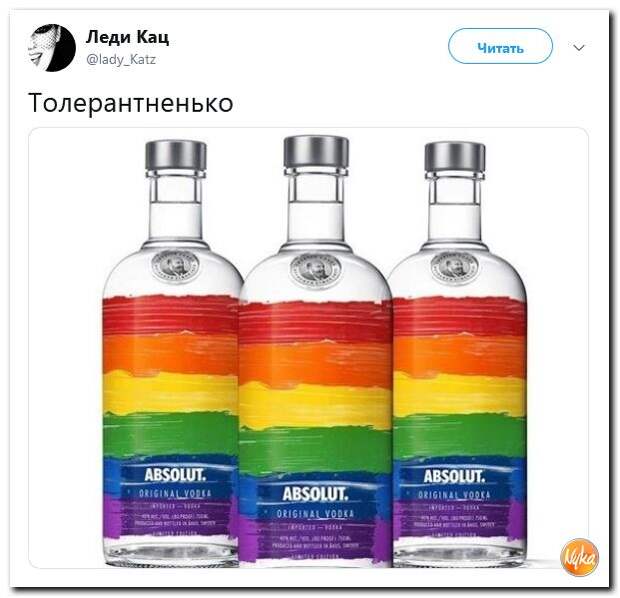620x598 pixels.
Task: Open the @lady_Katz handle link
Action: (x=121, y=60)
